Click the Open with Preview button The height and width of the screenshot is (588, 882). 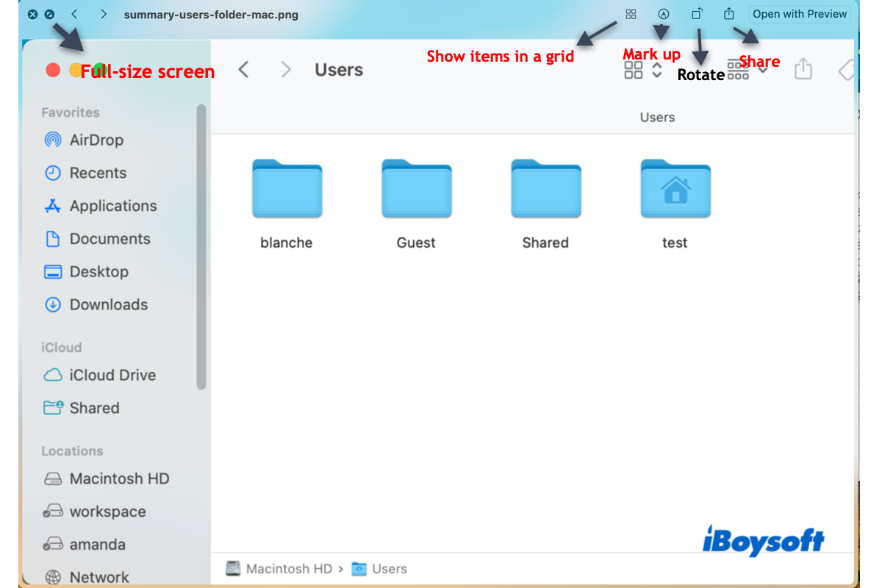(x=799, y=13)
